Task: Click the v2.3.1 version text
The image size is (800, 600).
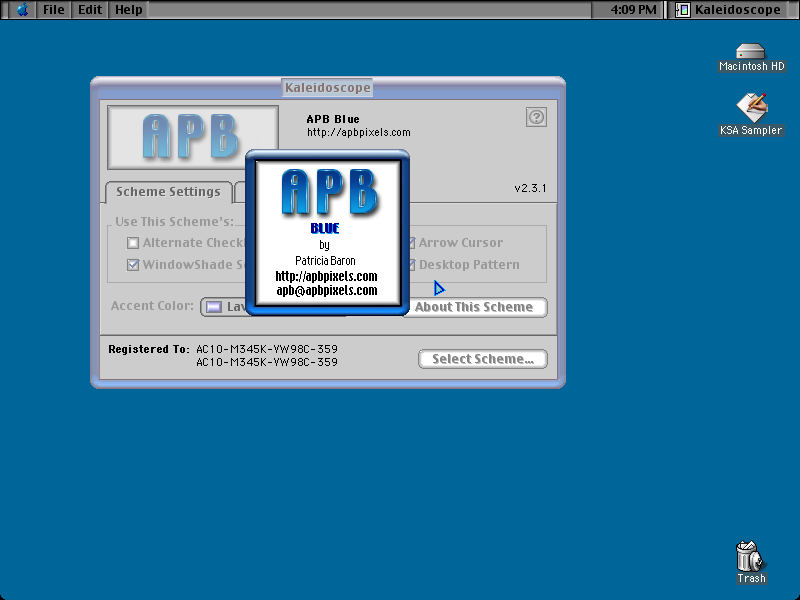Action: click(530, 188)
